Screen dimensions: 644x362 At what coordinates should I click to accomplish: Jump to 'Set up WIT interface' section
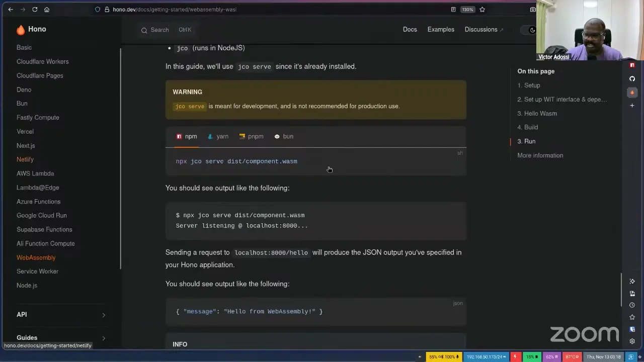click(x=562, y=100)
